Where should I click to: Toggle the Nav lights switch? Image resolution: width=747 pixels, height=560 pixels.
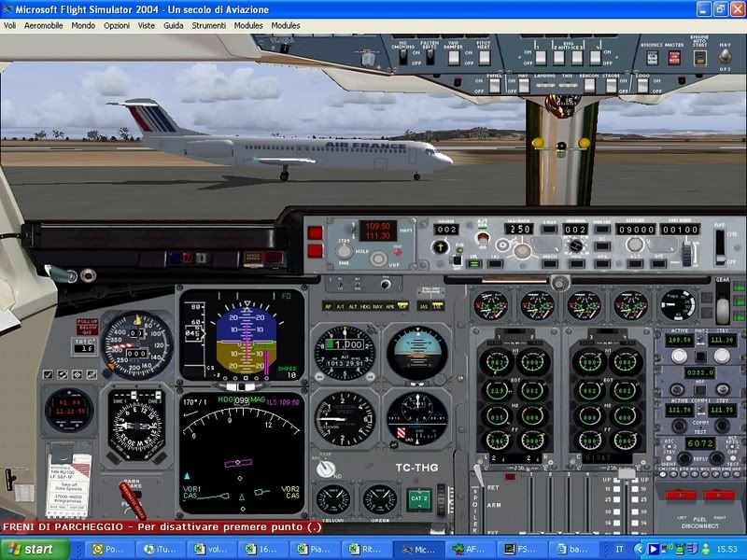coord(524,86)
